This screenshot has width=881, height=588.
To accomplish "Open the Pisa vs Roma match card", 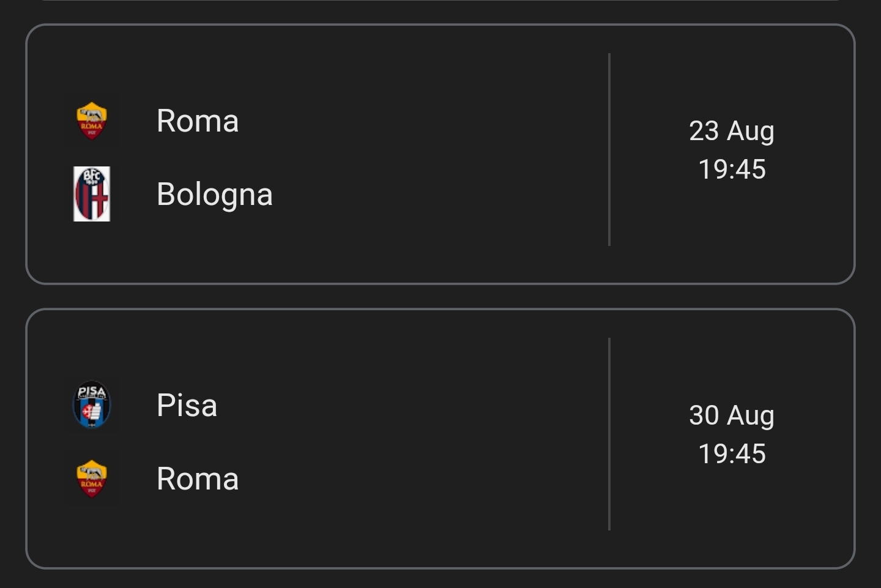I will point(440,439).
